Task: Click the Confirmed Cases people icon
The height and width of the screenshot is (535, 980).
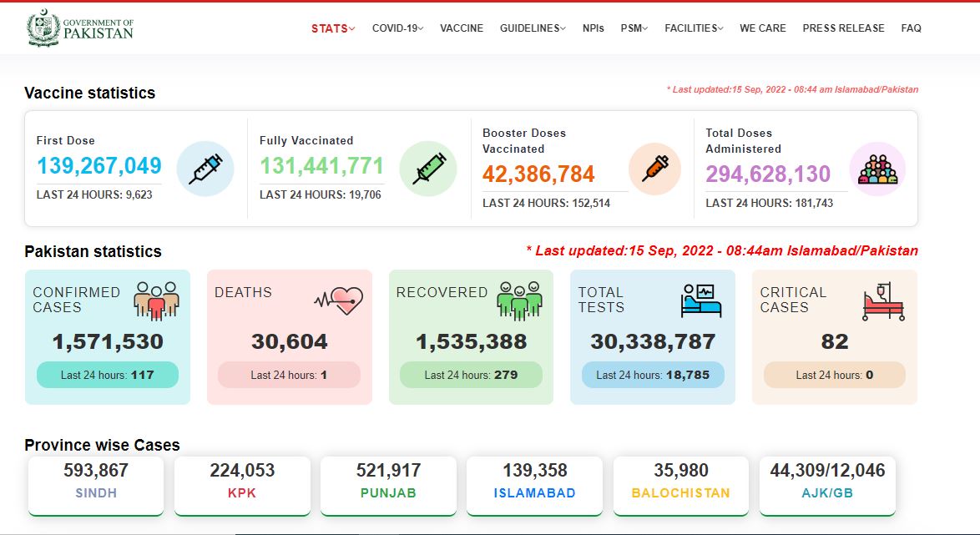Action: point(156,300)
